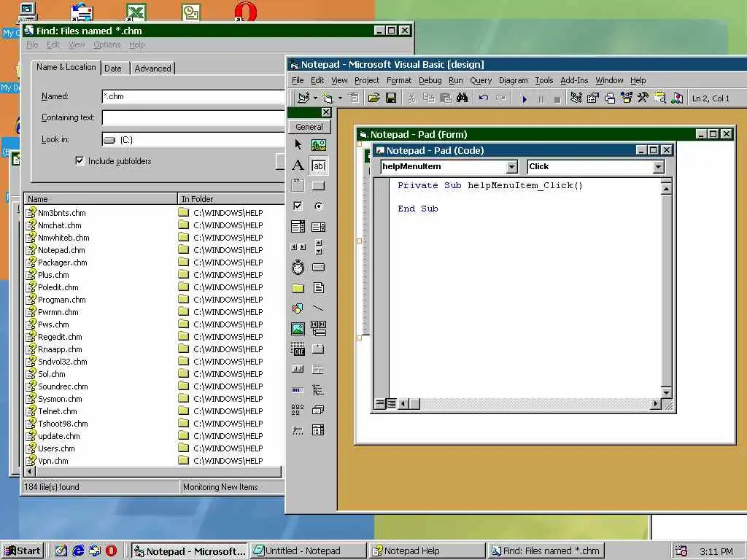This screenshot has width=747, height=560.
Task: Select the Data control tool
Action: [x=318, y=329]
